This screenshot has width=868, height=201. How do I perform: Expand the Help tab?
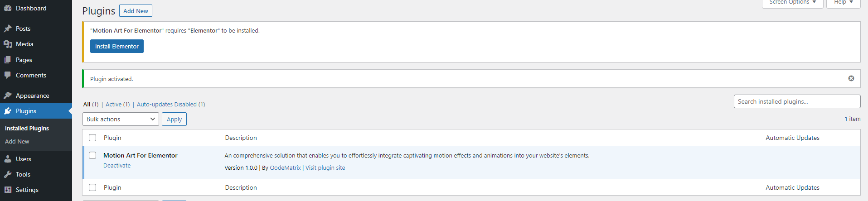844,3
